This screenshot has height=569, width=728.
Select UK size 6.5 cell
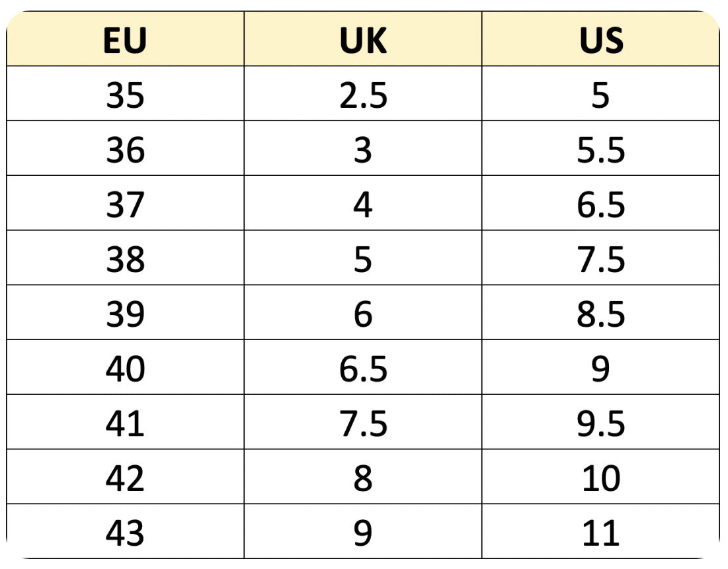coord(363,369)
